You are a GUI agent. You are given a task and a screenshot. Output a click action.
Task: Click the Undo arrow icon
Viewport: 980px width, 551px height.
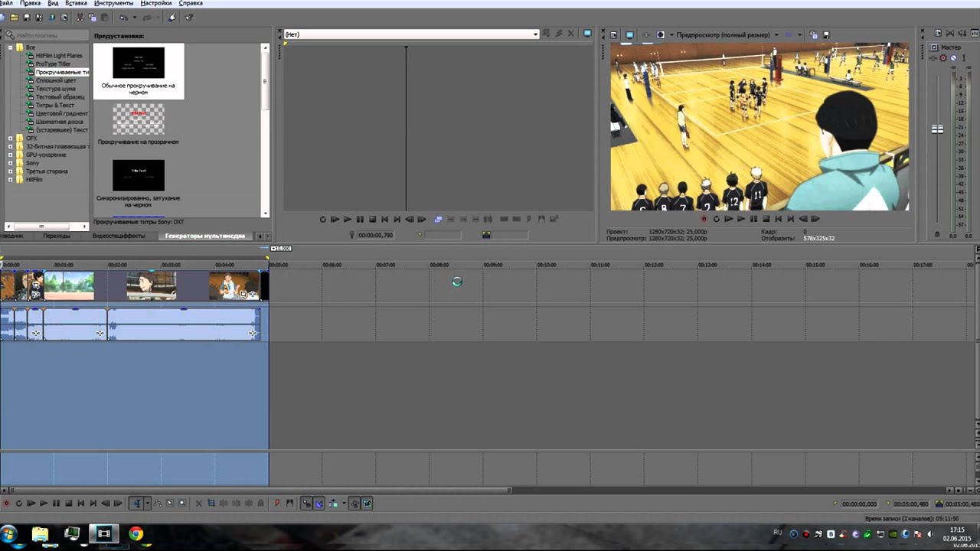[122, 17]
